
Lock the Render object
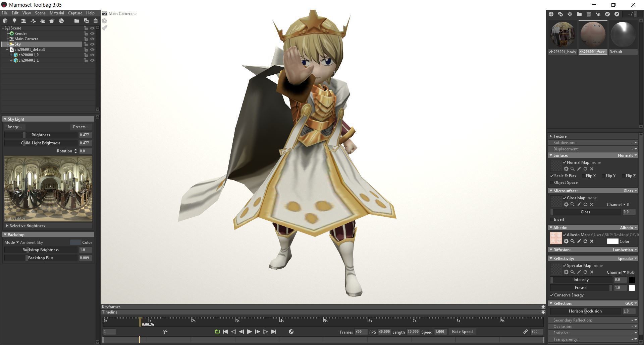86,33
